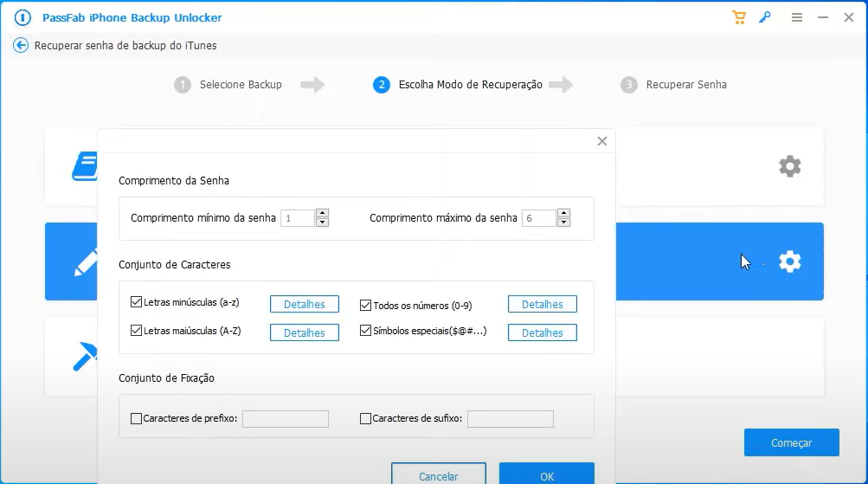Click the key register icon
This screenshot has height=484, width=868.
point(764,17)
